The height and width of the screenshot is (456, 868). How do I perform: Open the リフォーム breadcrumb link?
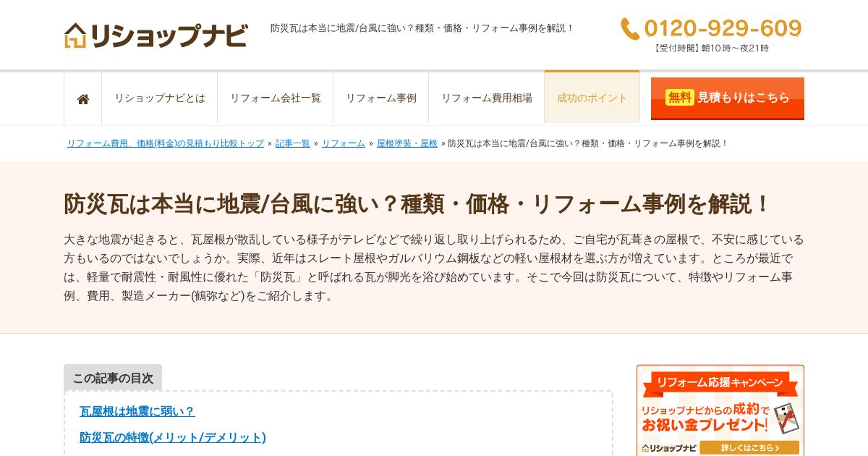(x=344, y=143)
